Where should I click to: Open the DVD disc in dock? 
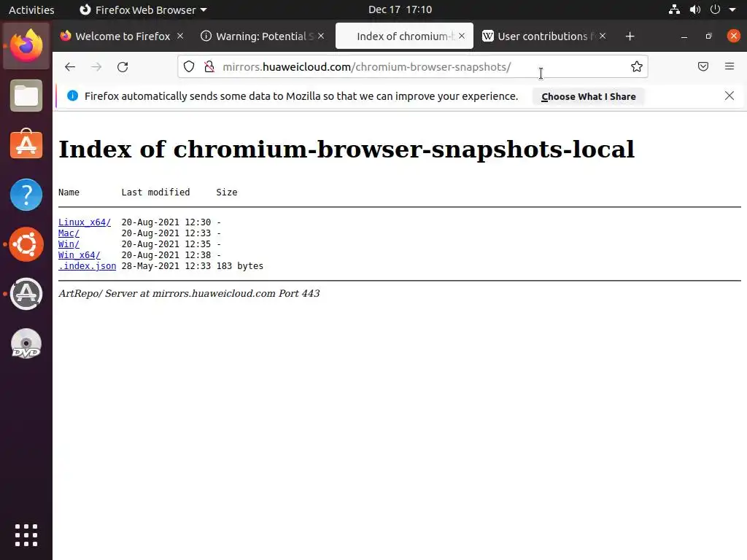pos(26,343)
